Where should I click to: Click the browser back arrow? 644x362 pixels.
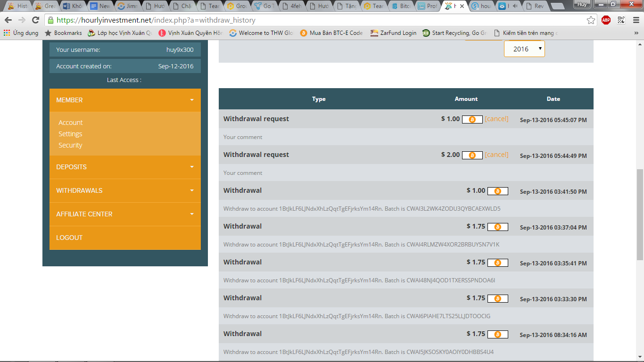pyautogui.click(x=8, y=20)
